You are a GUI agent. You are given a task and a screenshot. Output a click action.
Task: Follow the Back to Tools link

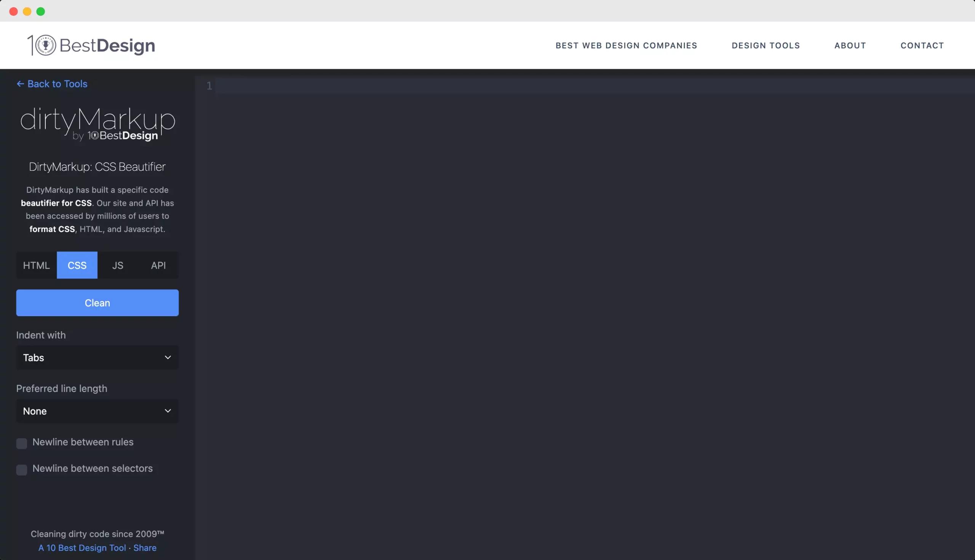[57, 83]
